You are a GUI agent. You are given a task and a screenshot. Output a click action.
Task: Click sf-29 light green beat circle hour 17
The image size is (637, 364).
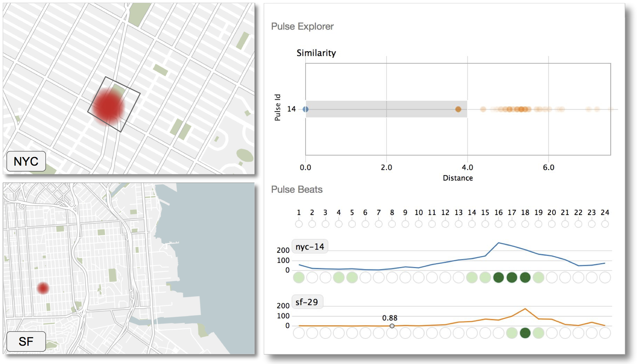[x=512, y=333]
